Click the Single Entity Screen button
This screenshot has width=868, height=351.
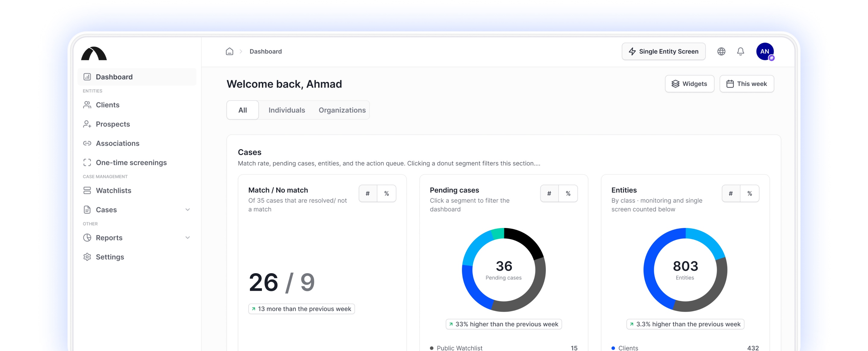(663, 51)
